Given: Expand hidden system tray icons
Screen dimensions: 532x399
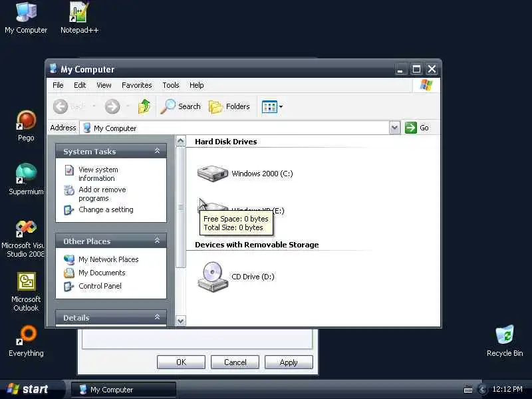Looking at the screenshot, I should coord(481,389).
